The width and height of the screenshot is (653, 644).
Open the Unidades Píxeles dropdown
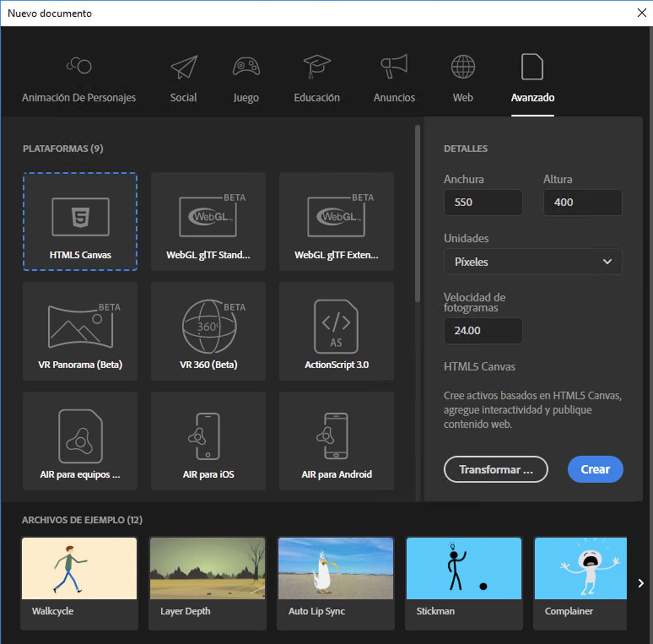(533, 262)
